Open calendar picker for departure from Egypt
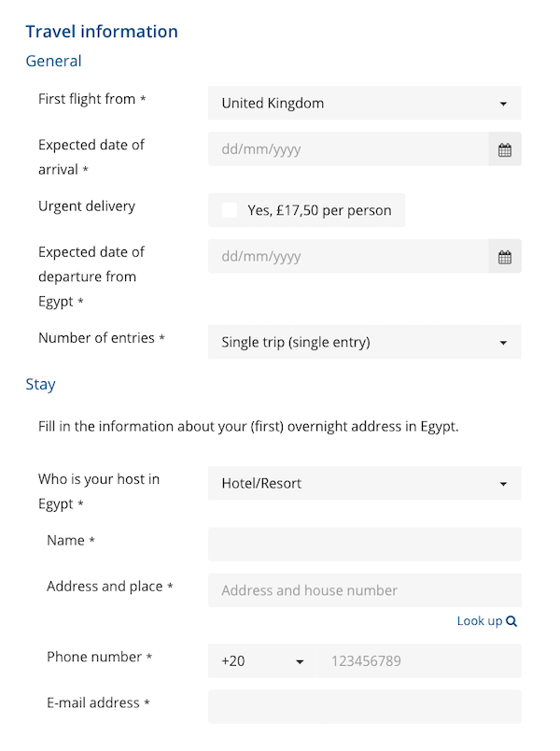 coord(505,257)
